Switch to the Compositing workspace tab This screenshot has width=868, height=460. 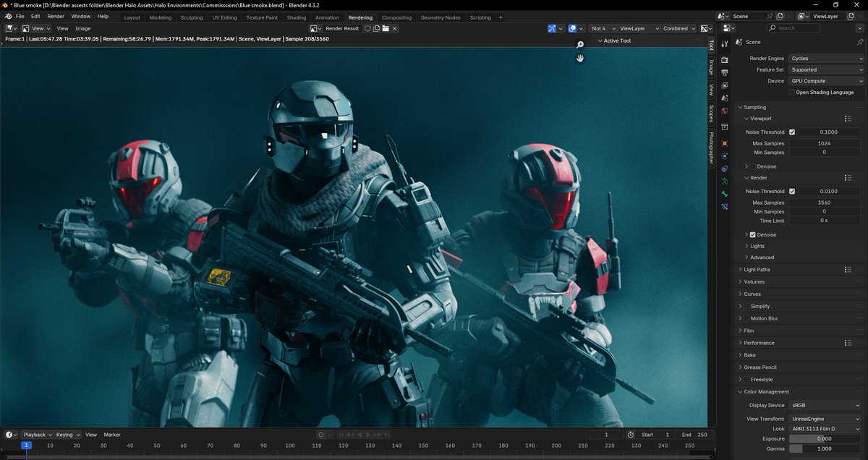(x=396, y=17)
